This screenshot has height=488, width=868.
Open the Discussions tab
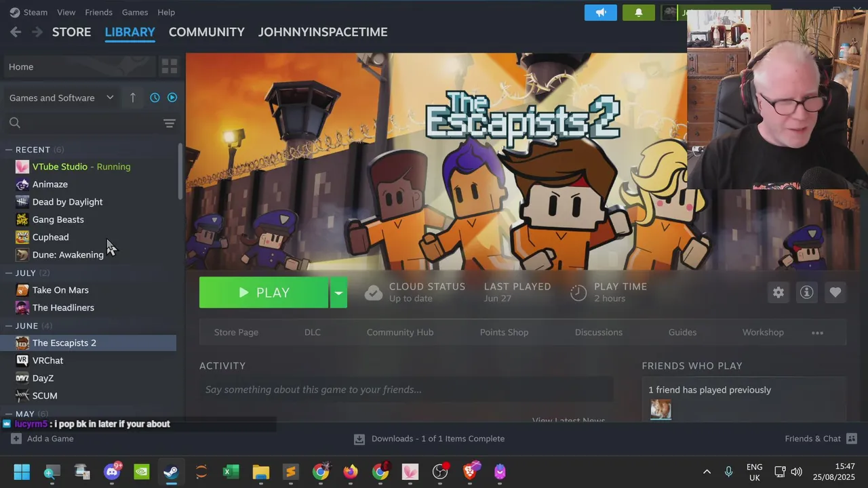point(599,332)
